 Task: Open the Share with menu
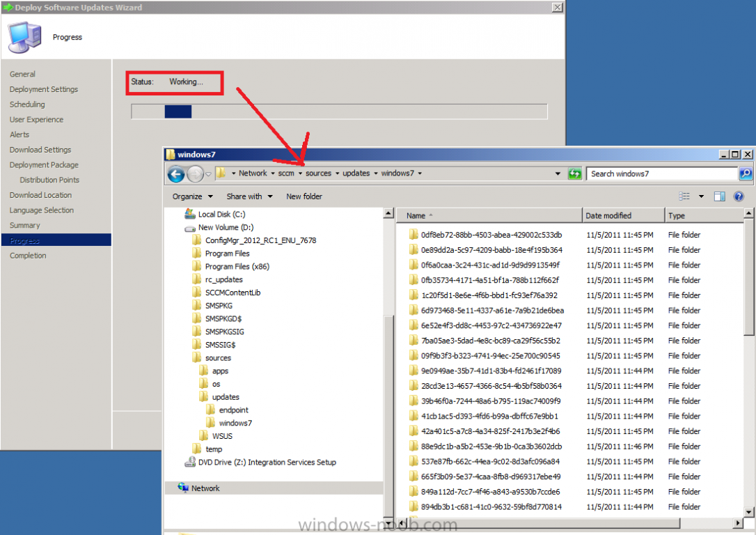pos(249,196)
